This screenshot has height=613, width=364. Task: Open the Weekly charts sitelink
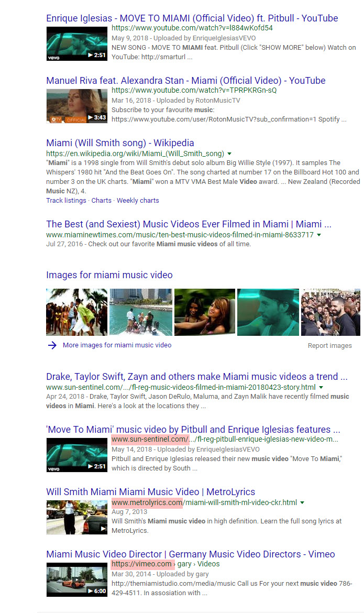pos(138,201)
